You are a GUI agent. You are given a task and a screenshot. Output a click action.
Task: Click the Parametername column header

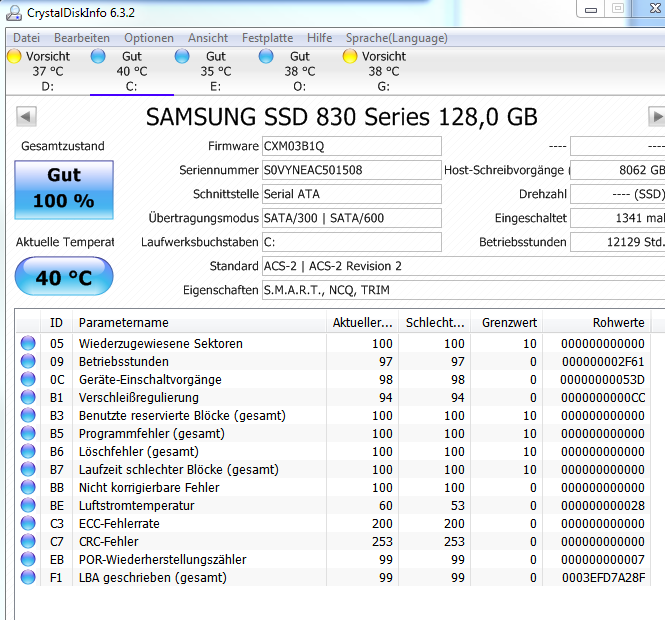tap(199, 323)
